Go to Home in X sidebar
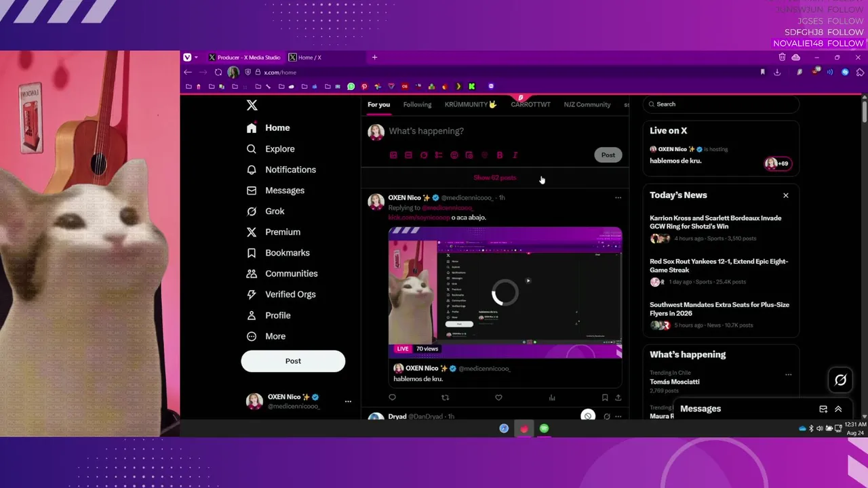Screen dimensions: 868x488 [x=269, y=127]
